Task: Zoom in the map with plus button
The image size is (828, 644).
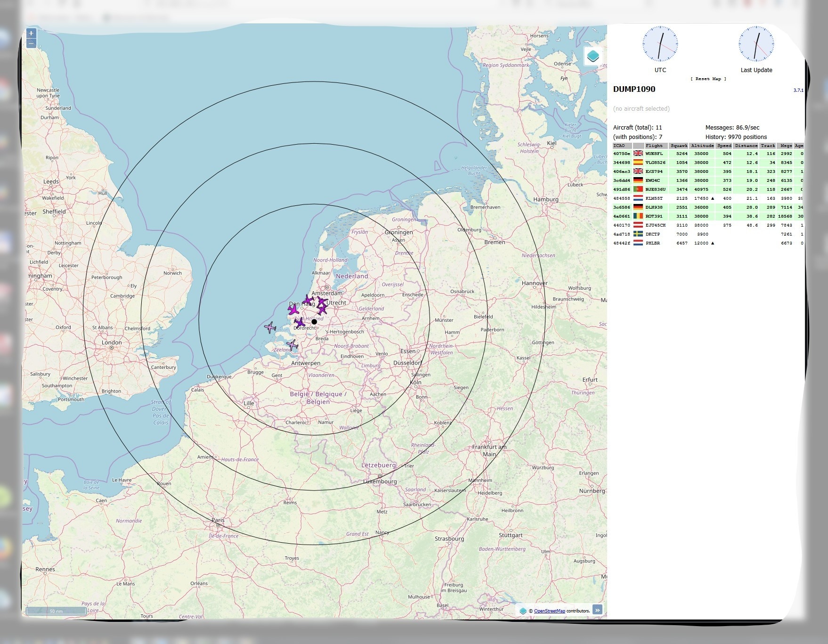Action: click(x=31, y=33)
